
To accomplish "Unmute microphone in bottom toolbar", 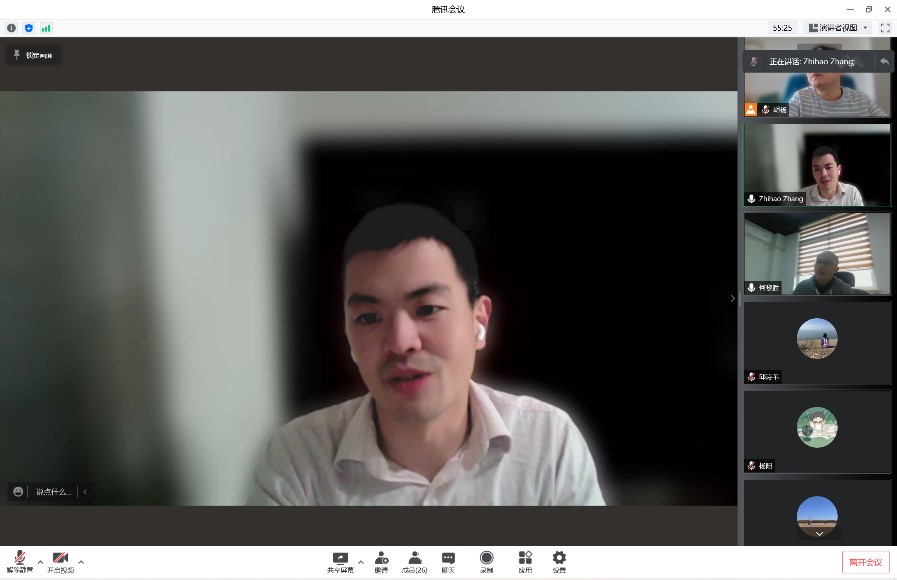I will (x=19, y=560).
